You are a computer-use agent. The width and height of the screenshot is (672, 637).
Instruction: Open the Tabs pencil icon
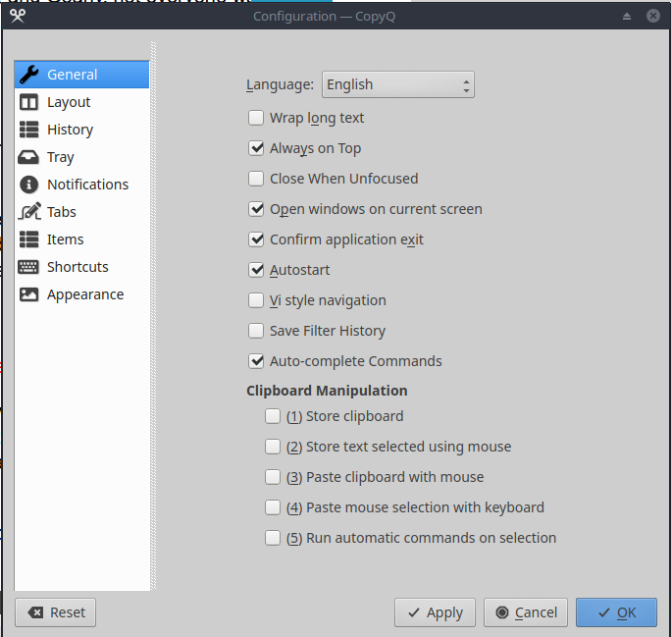click(29, 212)
